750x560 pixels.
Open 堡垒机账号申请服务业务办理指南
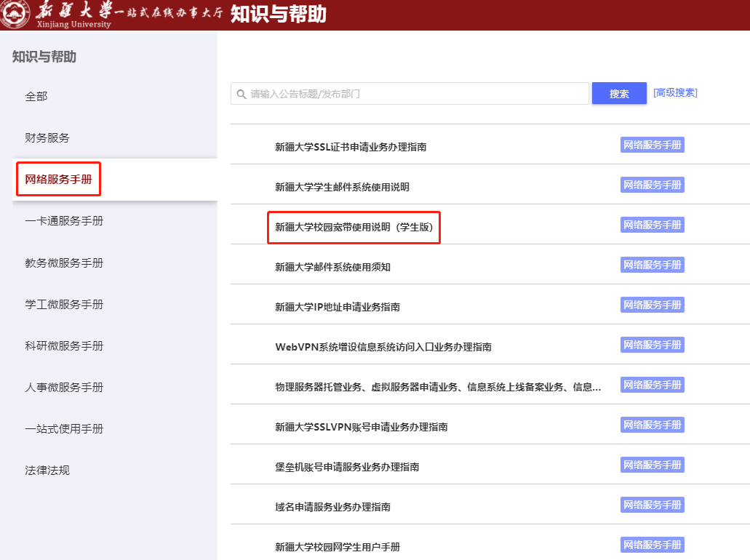(347, 467)
